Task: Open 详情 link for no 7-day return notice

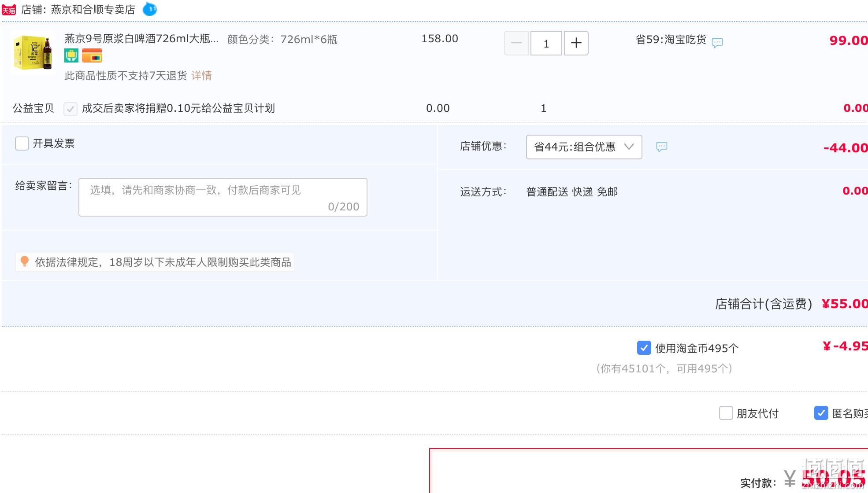Action: 201,76
